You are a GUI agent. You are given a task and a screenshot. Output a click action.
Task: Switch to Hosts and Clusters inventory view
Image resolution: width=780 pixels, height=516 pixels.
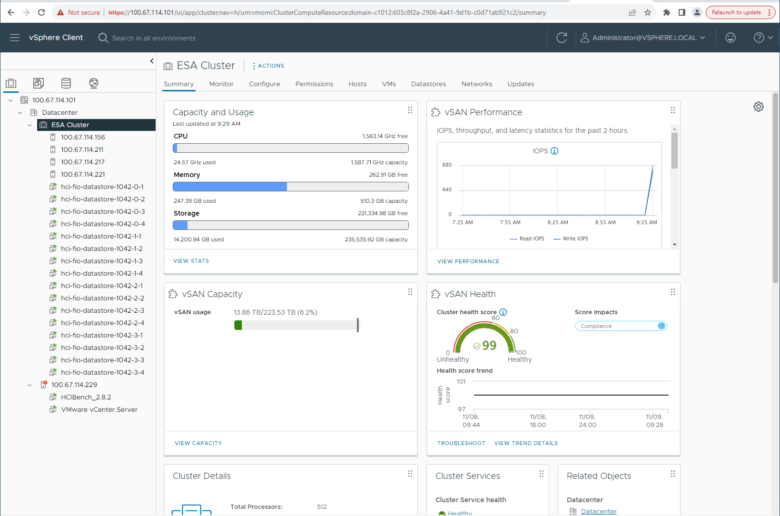click(x=11, y=83)
